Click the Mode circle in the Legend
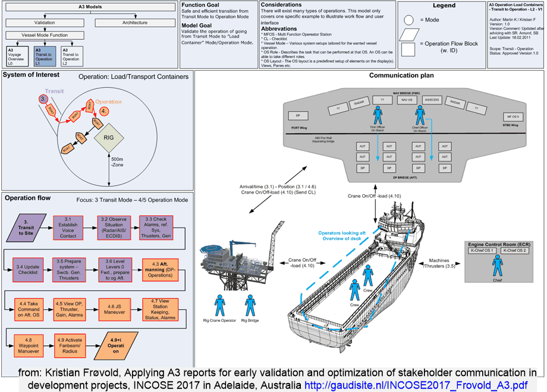Screen dimensions: 547x392 408,20
